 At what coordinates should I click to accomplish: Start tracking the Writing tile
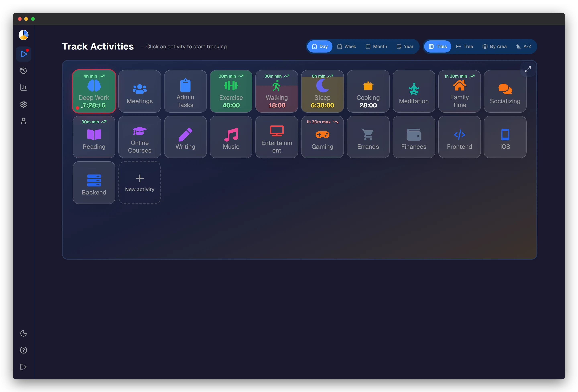[x=185, y=137]
